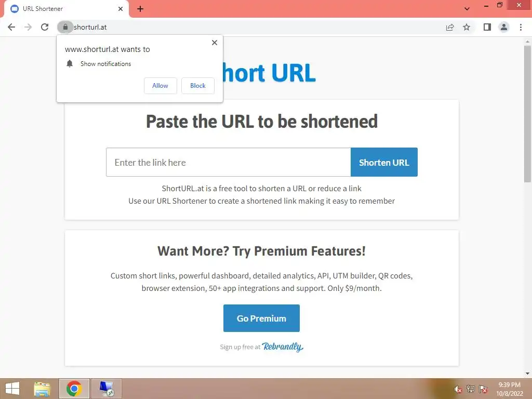Open the Action Center flag icon
This screenshot has width=532, height=399.
(483, 389)
